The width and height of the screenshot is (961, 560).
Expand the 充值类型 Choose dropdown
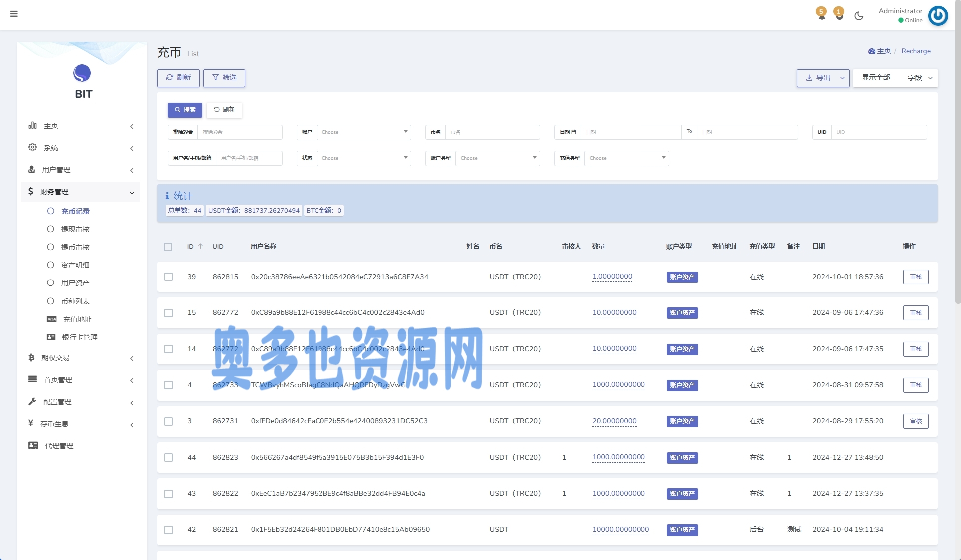coord(626,158)
